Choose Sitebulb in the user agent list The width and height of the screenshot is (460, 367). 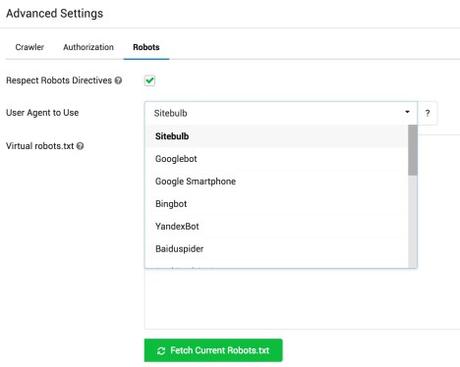[x=277, y=136]
